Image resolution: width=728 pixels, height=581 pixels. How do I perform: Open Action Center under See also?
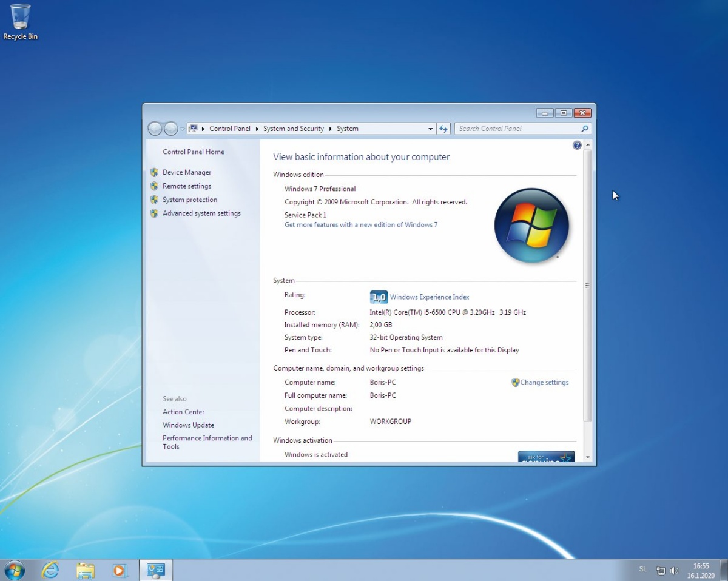click(184, 412)
